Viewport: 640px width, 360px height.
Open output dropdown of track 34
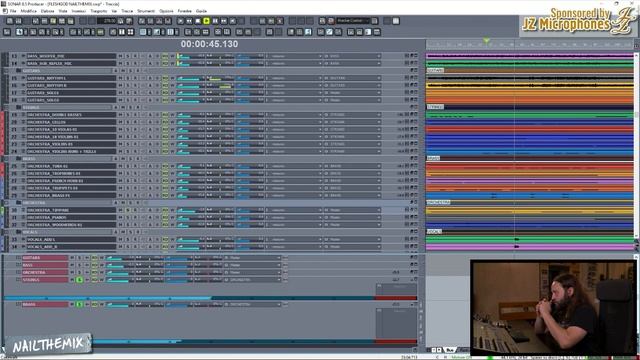coord(379,247)
